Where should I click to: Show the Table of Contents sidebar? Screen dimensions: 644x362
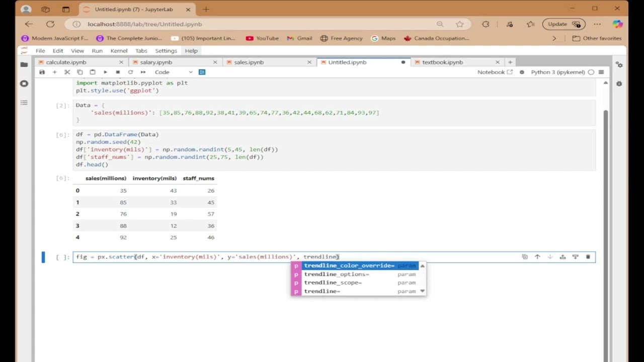point(24,103)
